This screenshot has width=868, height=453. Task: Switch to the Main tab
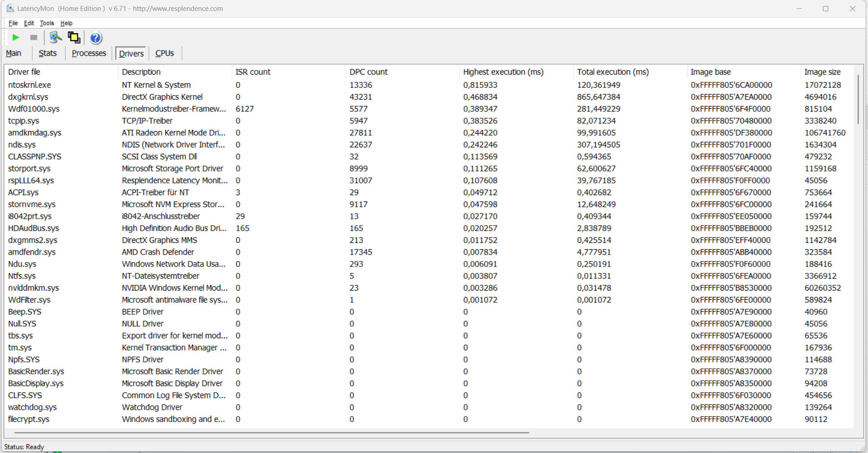coord(14,53)
